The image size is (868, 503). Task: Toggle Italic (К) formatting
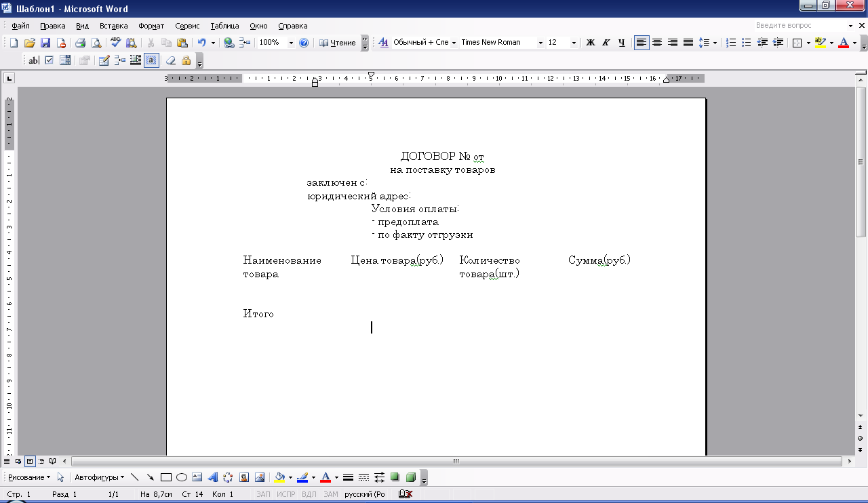(x=606, y=43)
